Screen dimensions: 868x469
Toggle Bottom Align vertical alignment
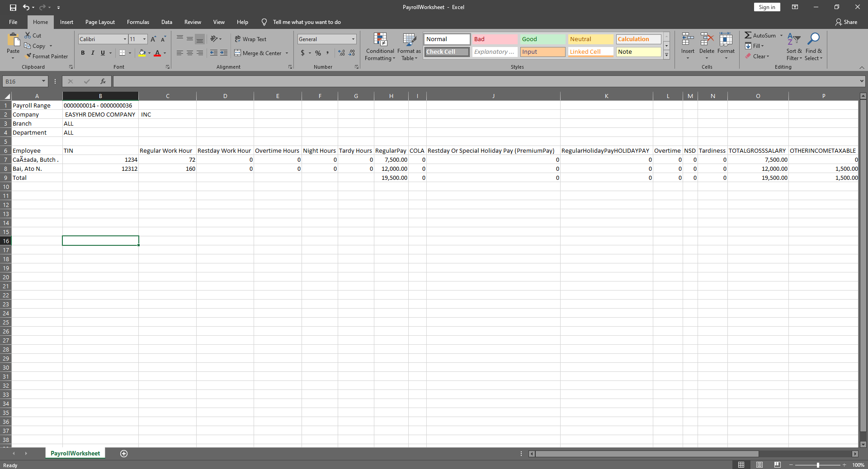click(x=200, y=39)
